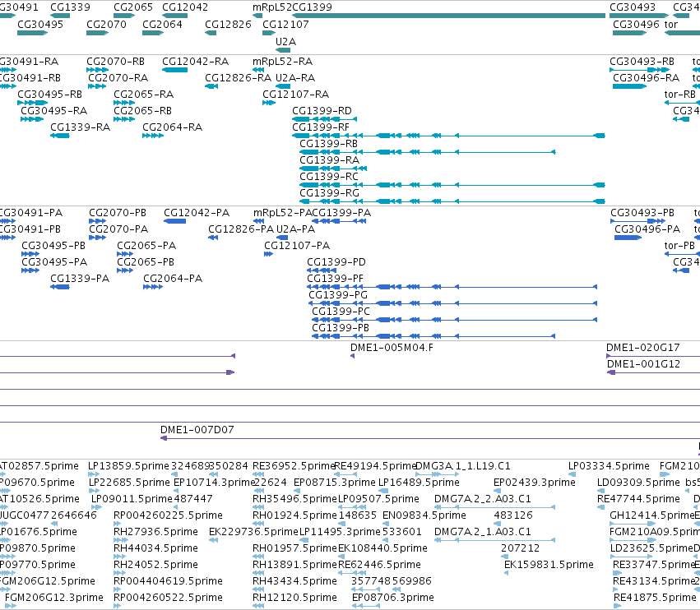The image size is (700, 610).
Task: Select the EK159831.5prime EST label
Action: (549, 566)
